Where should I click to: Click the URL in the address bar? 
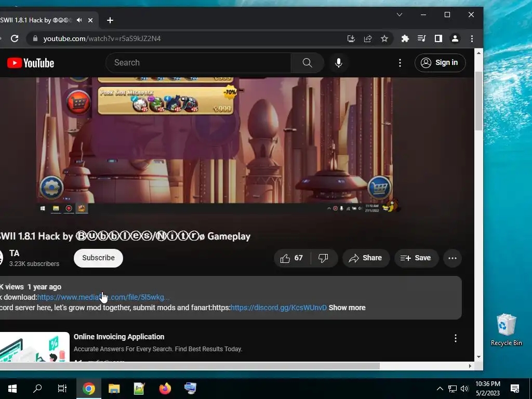click(x=102, y=38)
